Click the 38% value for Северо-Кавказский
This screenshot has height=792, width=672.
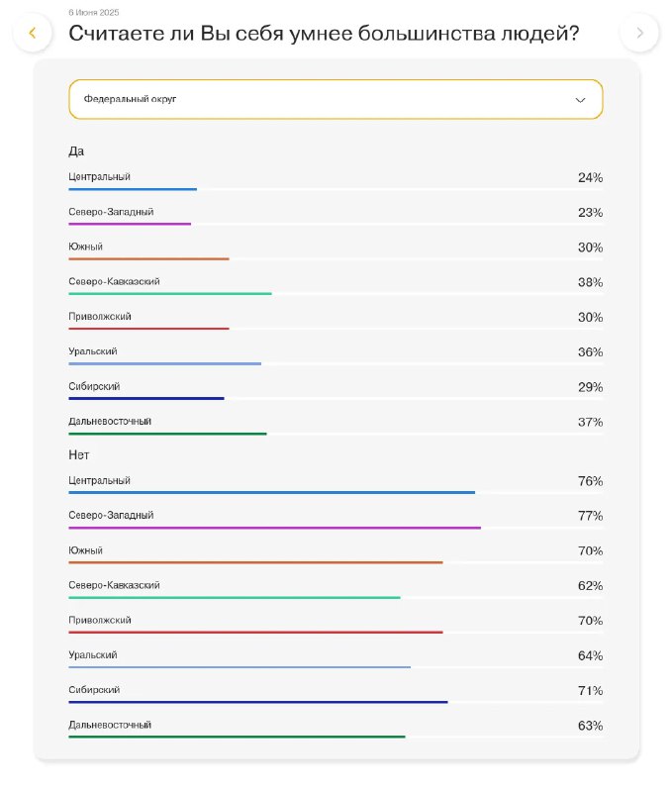click(590, 282)
